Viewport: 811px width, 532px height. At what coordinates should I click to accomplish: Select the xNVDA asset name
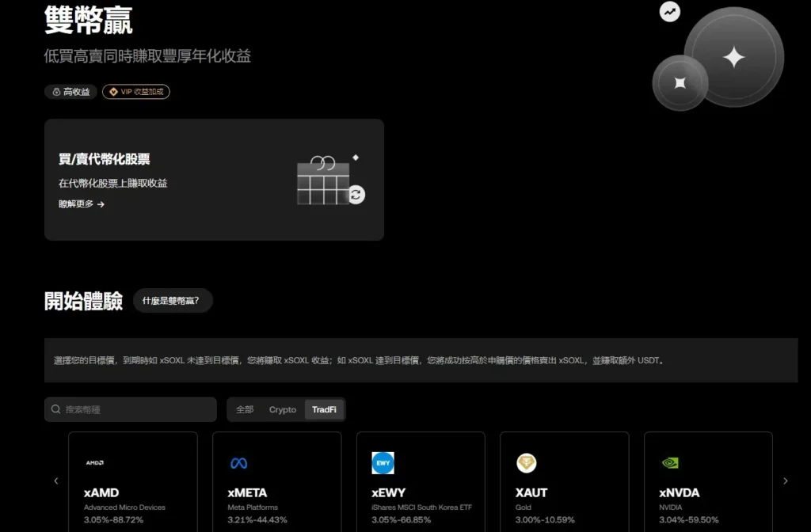(x=679, y=492)
